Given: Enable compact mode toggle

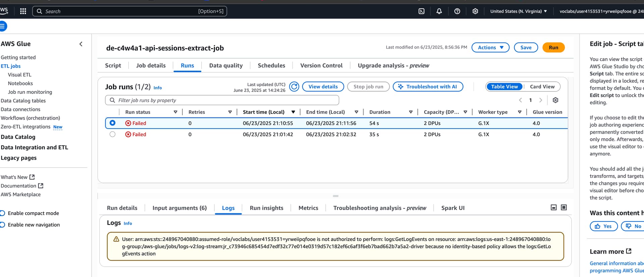Looking at the screenshot, I should pos(2,213).
